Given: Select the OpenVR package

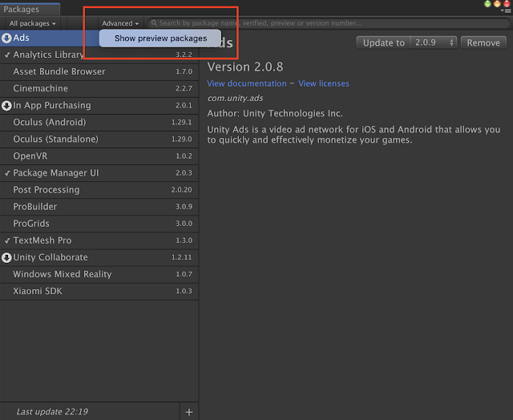Looking at the screenshot, I should 99,156.
